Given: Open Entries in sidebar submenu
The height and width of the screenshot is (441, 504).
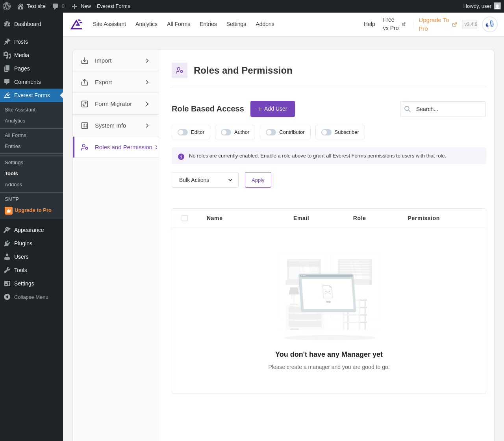Looking at the screenshot, I should click(x=13, y=146).
